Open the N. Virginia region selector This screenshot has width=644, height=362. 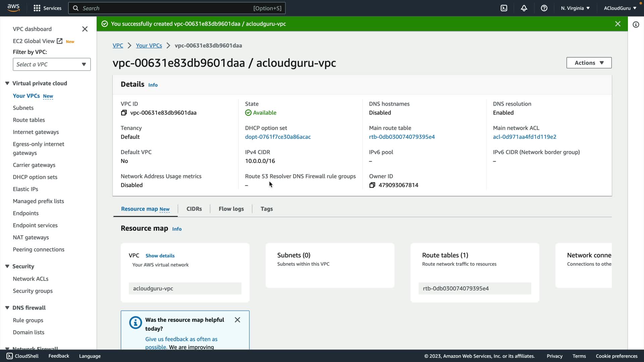[x=575, y=8]
